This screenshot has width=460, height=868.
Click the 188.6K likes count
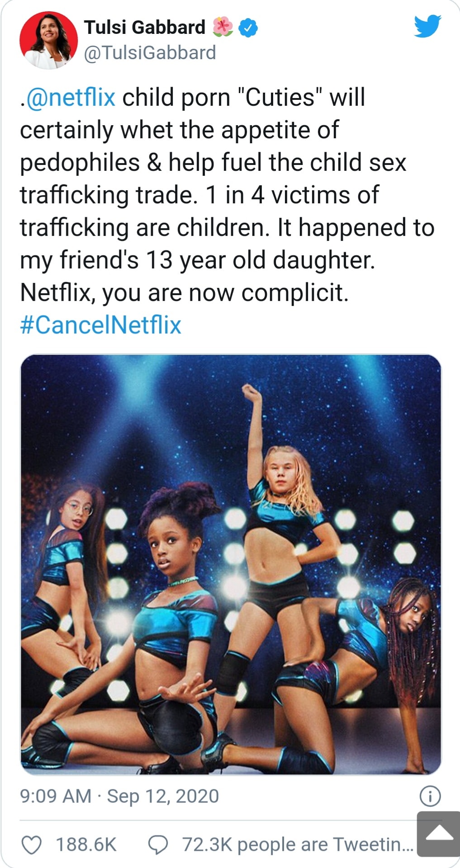(x=86, y=844)
